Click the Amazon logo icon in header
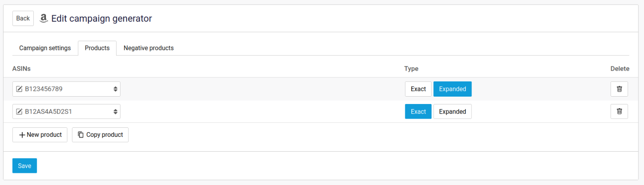The image size is (644, 185). 43,18
